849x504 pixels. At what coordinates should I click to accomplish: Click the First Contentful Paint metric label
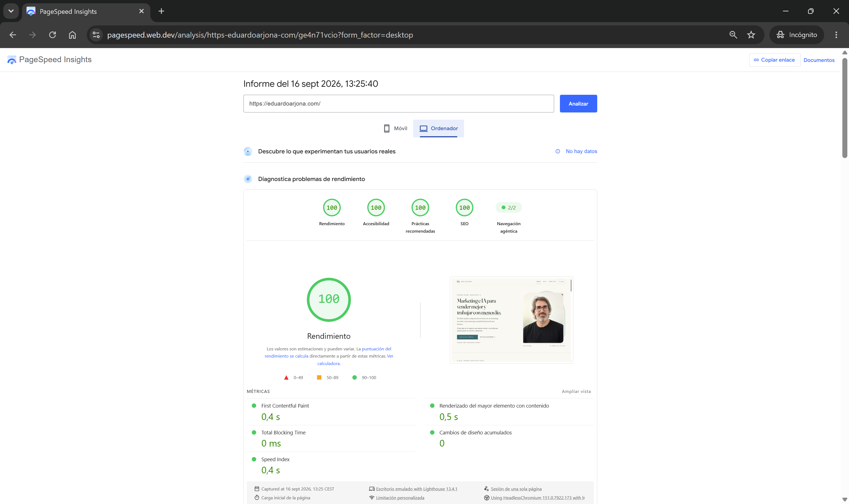(285, 406)
